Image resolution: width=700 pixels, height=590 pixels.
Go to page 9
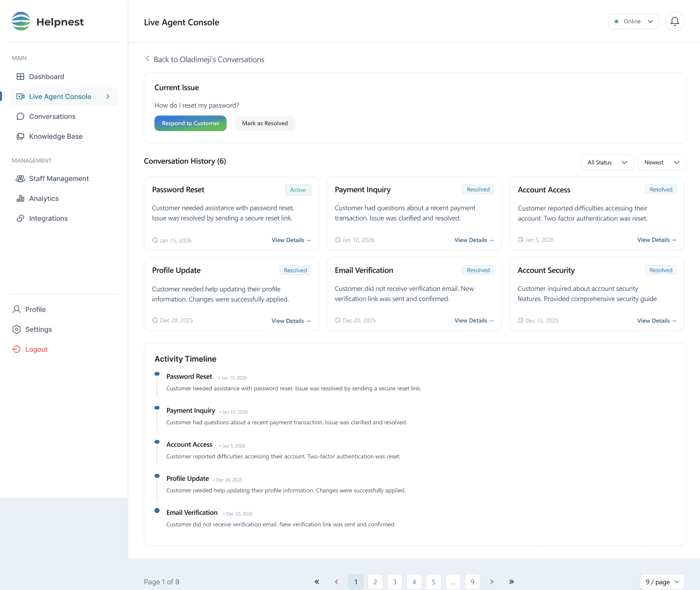pyautogui.click(x=472, y=582)
